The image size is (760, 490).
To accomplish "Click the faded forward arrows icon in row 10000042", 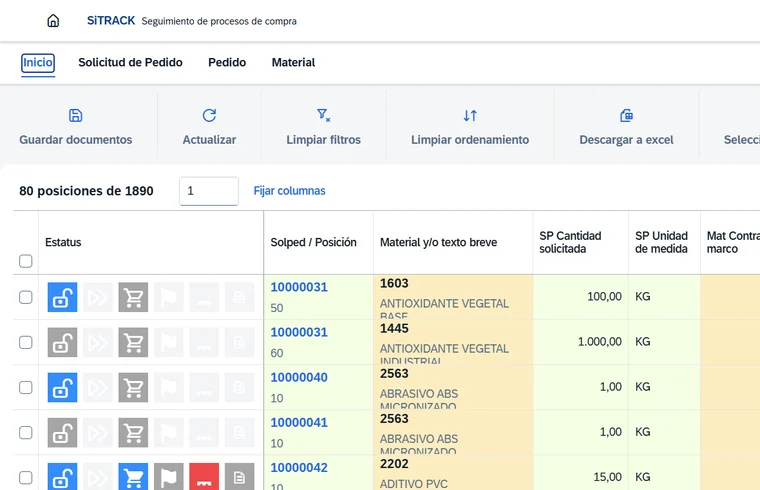I will click(x=98, y=476).
